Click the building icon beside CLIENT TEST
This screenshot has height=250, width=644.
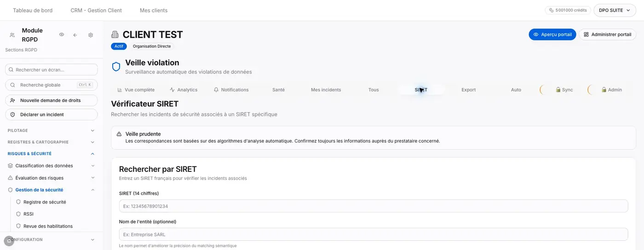(x=115, y=34)
